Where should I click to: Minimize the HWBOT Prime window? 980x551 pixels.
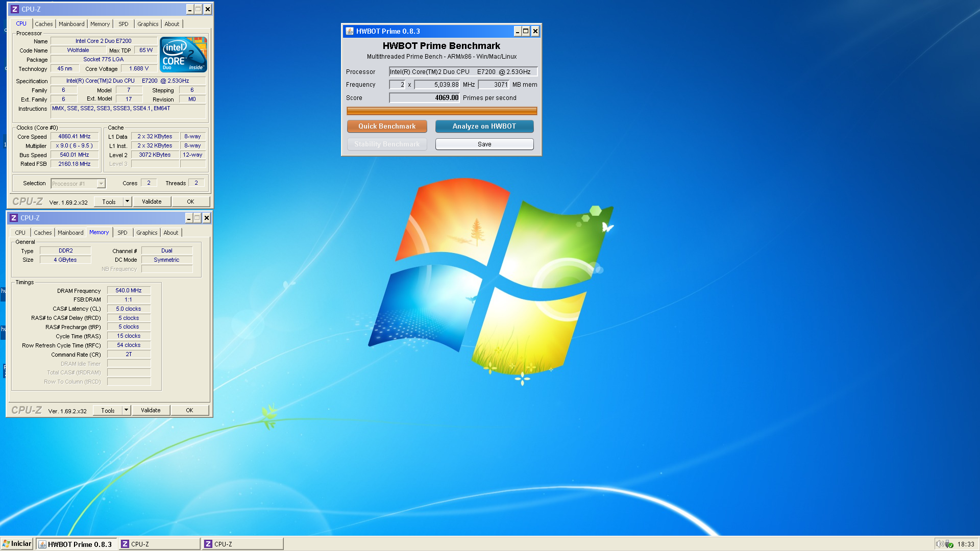518,31
